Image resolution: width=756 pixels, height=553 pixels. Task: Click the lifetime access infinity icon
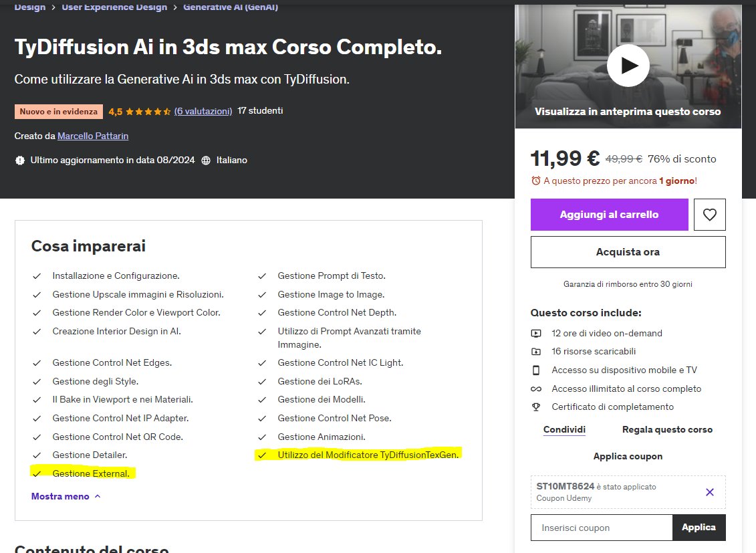point(537,389)
